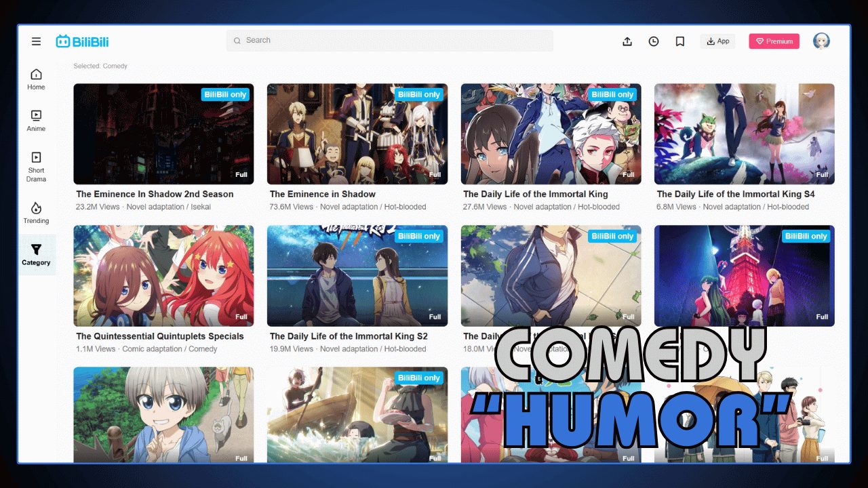This screenshot has height=488, width=868.
Task: Click the App download button
Action: tap(717, 41)
